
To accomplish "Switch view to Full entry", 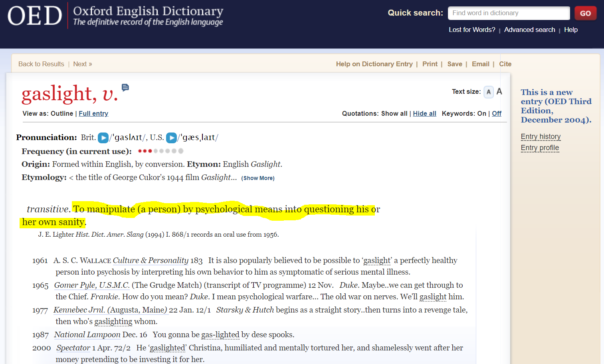I will pos(93,113).
